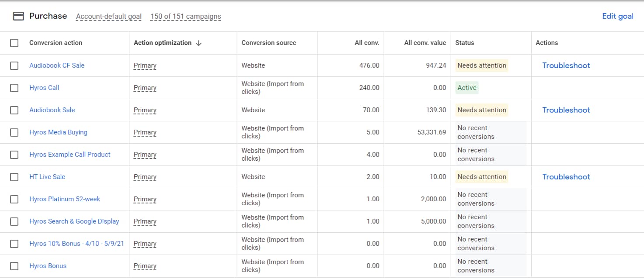Viewport: 644px width, 279px height.
Task: Sort by the Action optimization column header
Action: (163, 43)
